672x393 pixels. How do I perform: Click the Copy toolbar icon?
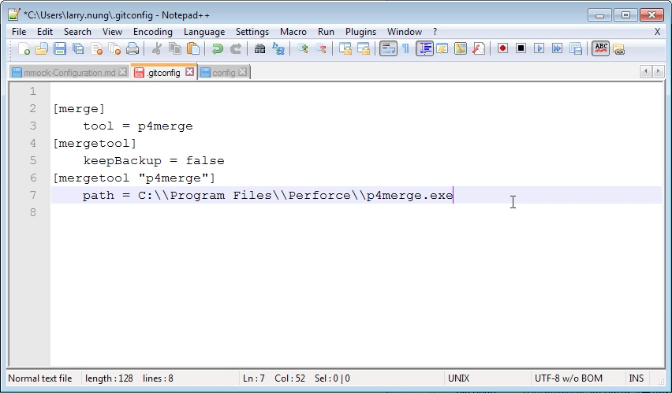[175, 49]
